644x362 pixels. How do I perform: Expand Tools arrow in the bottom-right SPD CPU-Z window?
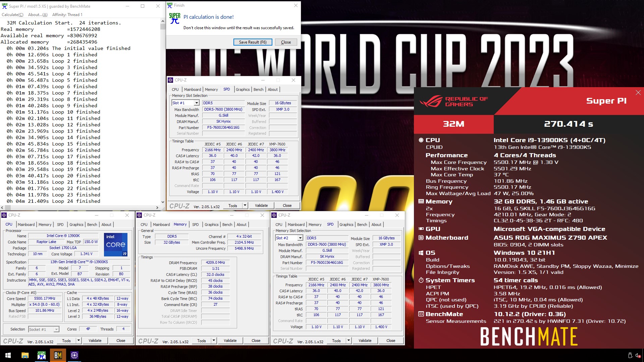[x=348, y=341]
